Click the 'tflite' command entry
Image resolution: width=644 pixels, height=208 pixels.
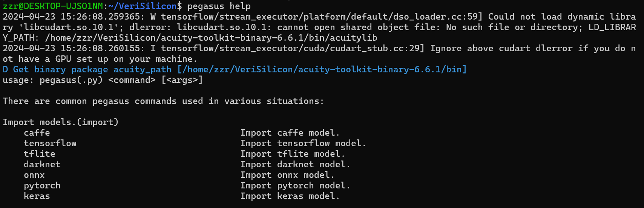click(40, 154)
